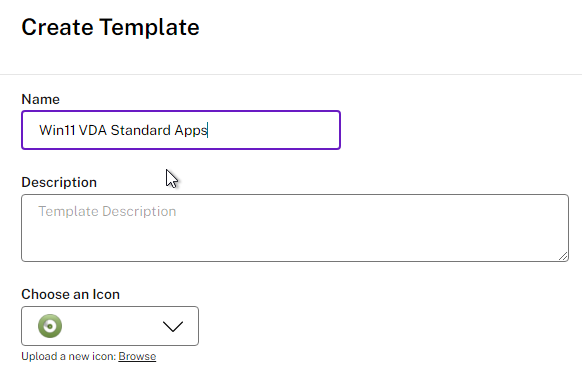
Task: Click blank space between icon and chevron
Action: click(x=111, y=326)
